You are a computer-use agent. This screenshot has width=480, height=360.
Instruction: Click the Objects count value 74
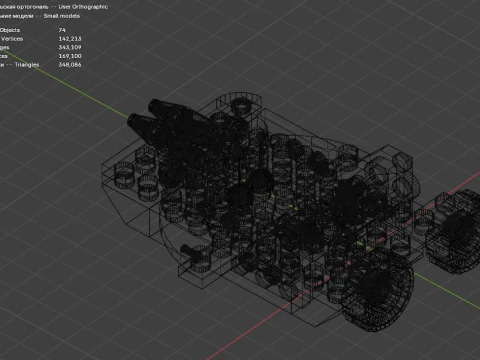(62, 30)
